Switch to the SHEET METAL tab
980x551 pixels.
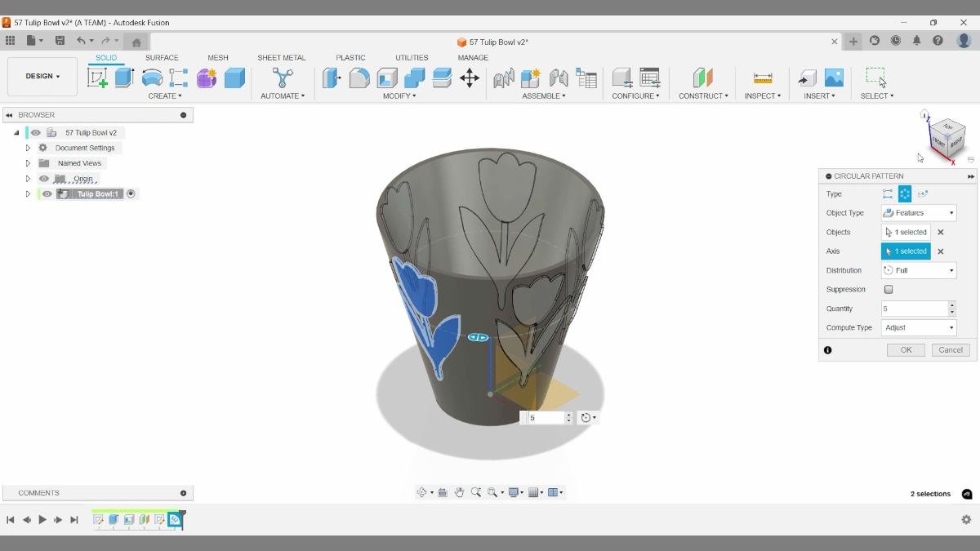282,58
